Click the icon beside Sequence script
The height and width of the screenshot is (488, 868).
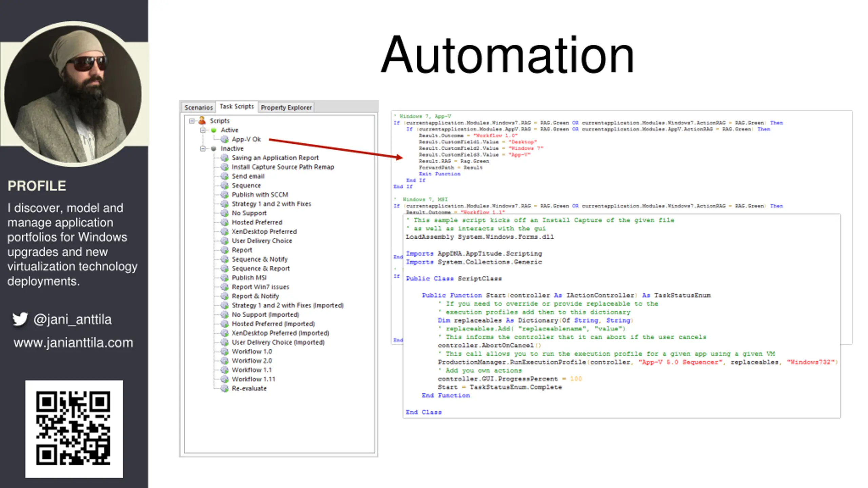click(x=224, y=185)
